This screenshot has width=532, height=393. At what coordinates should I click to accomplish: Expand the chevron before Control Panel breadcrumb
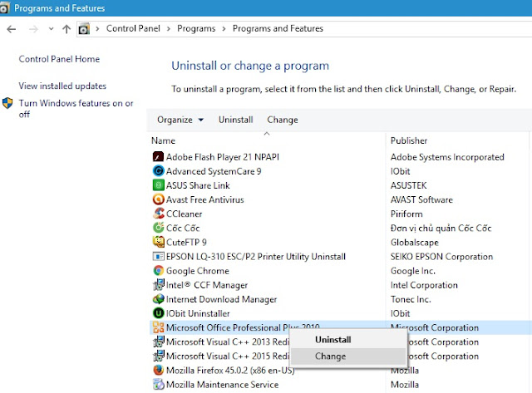tap(97, 29)
